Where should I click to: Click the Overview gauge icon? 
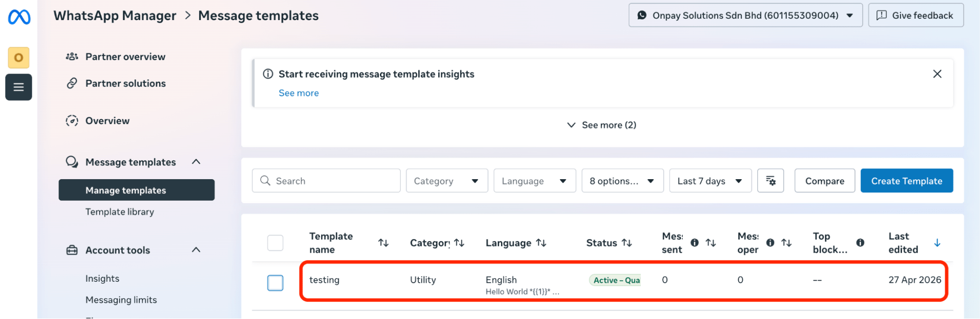(72, 121)
